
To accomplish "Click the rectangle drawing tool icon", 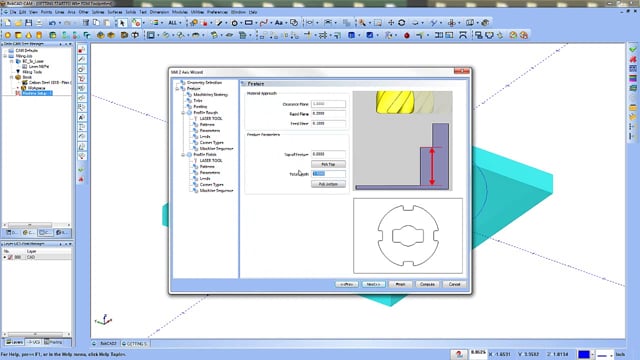I will (249, 23).
